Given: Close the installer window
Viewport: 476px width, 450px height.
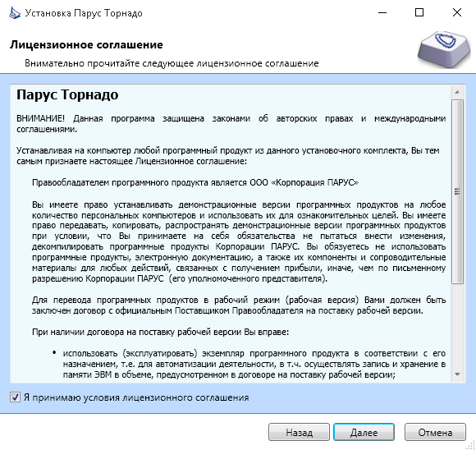Looking at the screenshot, I should pyautogui.click(x=457, y=13).
